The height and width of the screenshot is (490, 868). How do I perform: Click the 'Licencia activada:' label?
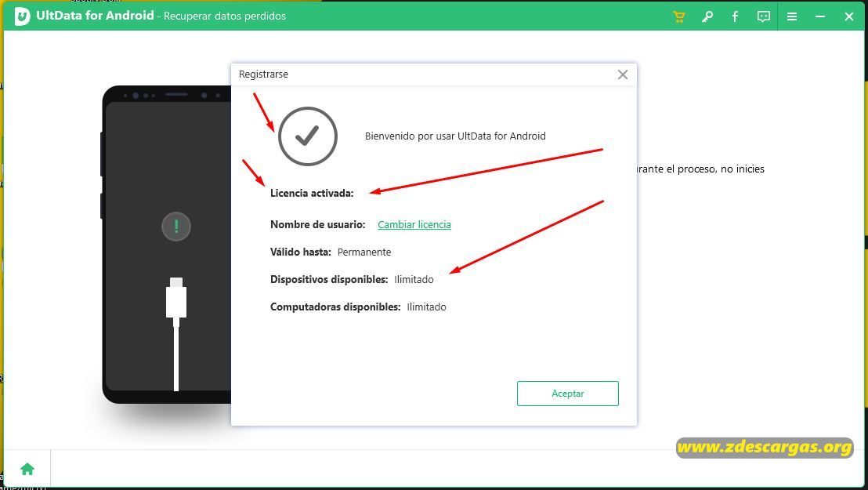pos(312,194)
